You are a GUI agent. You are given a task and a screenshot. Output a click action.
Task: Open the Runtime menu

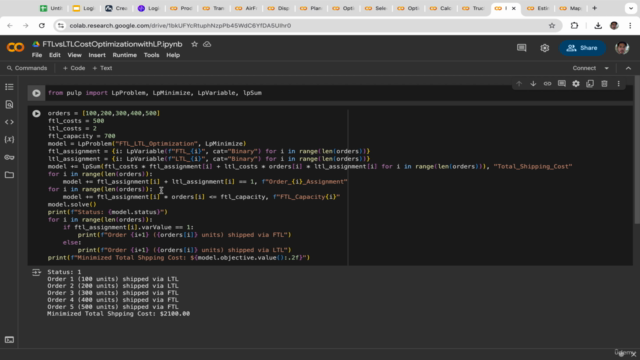pos(124,55)
